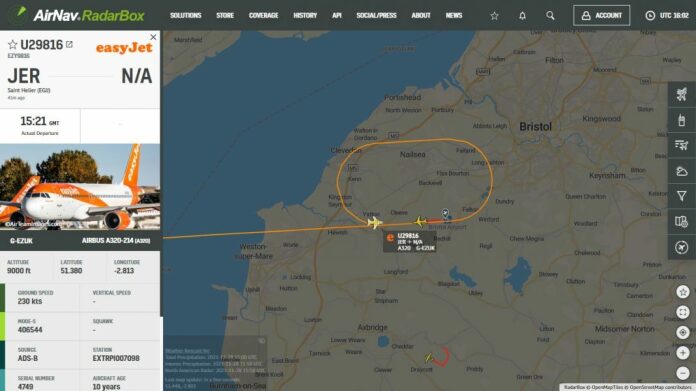
Task: Click the aircraft list icon in right sidebar
Action: pos(682,145)
